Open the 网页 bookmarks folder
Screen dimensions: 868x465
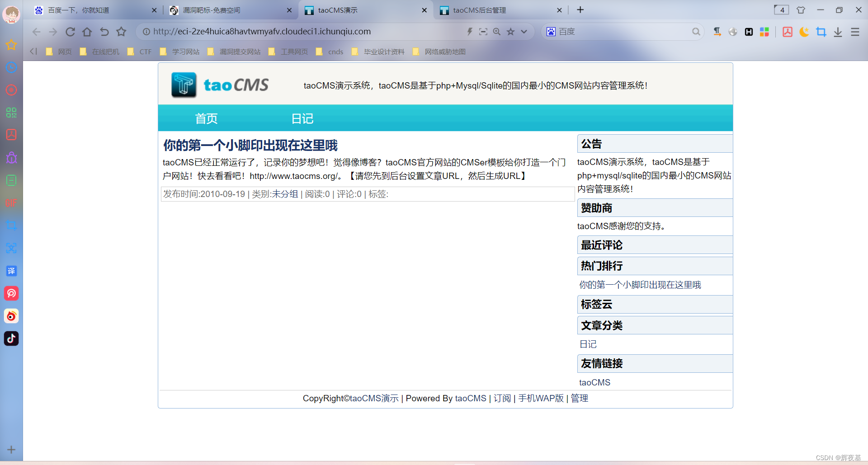tap(59, 52)
